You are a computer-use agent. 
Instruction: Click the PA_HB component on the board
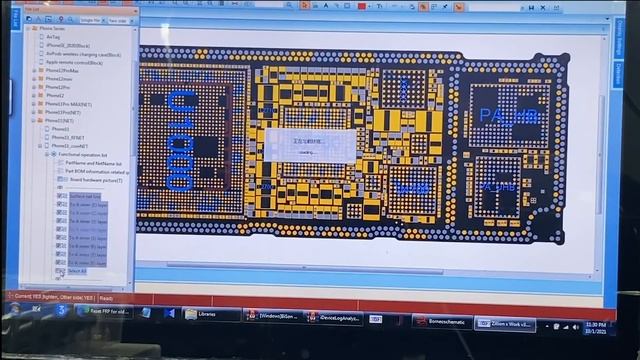(509, 116)
